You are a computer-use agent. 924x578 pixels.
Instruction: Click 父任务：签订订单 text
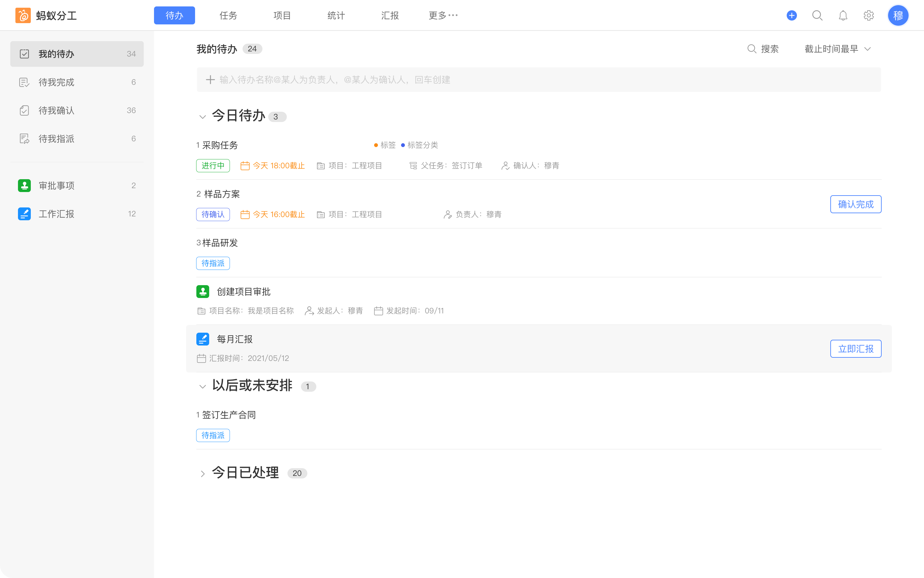(x=451, y=165)
